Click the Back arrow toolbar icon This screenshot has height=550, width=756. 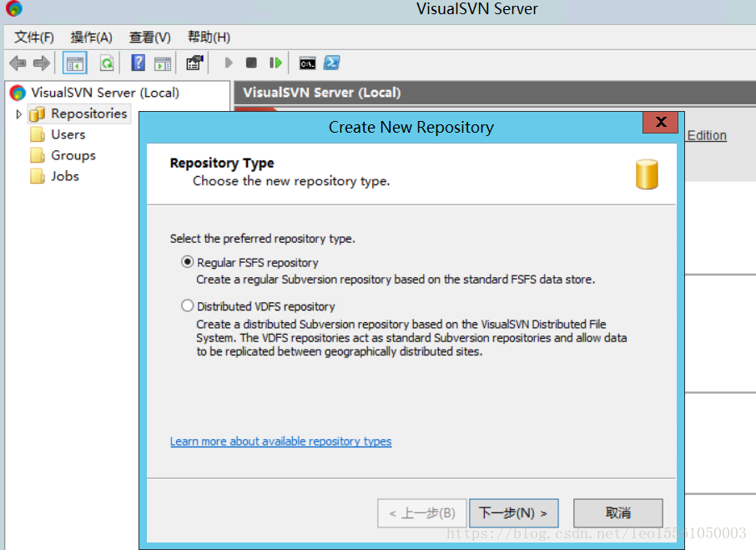[18, 63]
